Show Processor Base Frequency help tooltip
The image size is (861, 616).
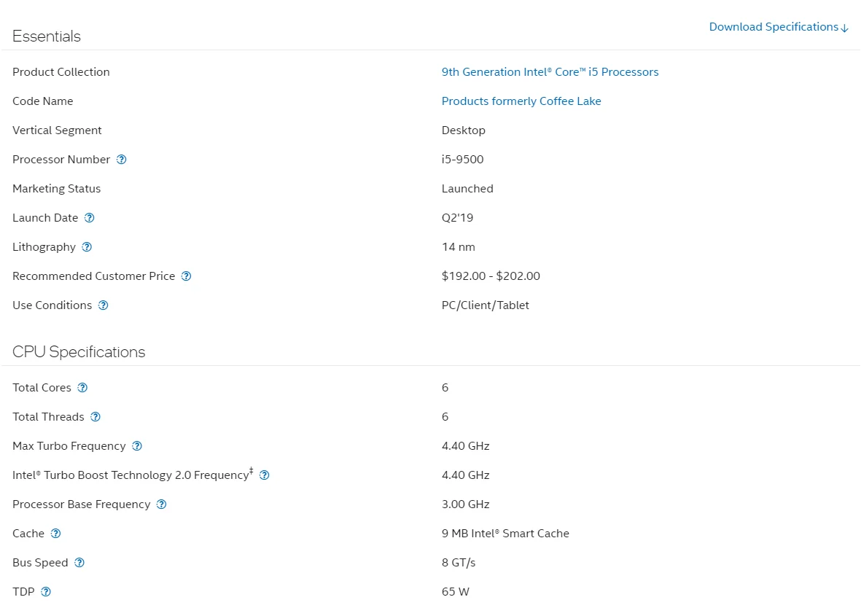pos(162,504)
